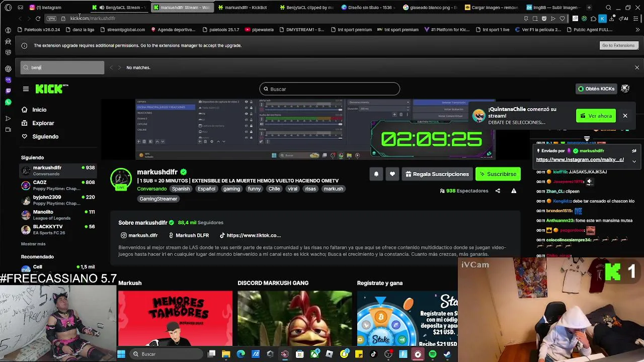Click Ver ahora button
This screenshot has height=362, width=644.
(x=596, y=116)
